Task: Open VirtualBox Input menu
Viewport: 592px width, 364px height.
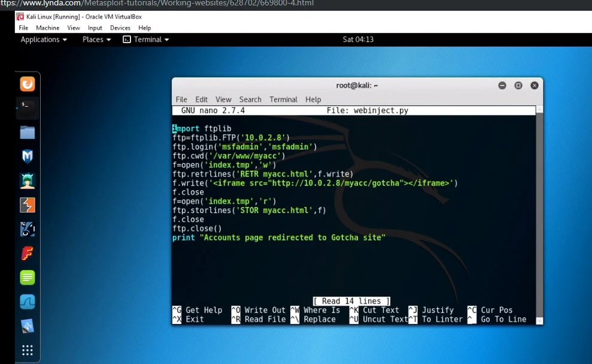Action: (95, 28)
